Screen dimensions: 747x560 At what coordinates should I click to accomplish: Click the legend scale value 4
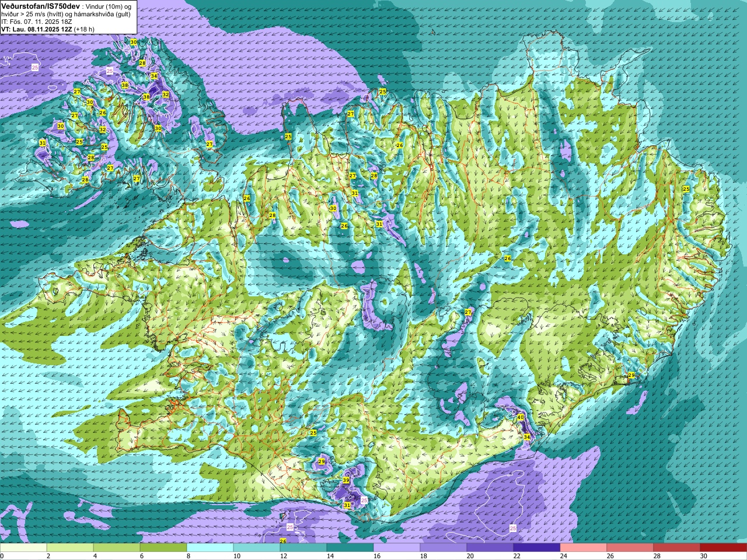(95, 556)
